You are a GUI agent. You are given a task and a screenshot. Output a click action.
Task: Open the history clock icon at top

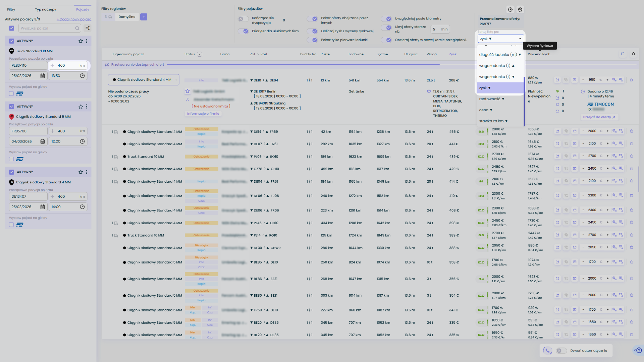click(x=510, y=10)
